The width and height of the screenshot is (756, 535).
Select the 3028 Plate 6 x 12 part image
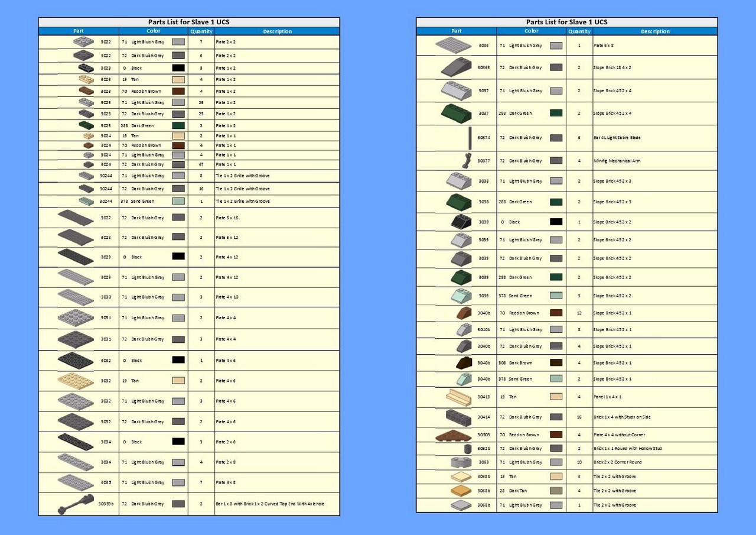point(76,237)
